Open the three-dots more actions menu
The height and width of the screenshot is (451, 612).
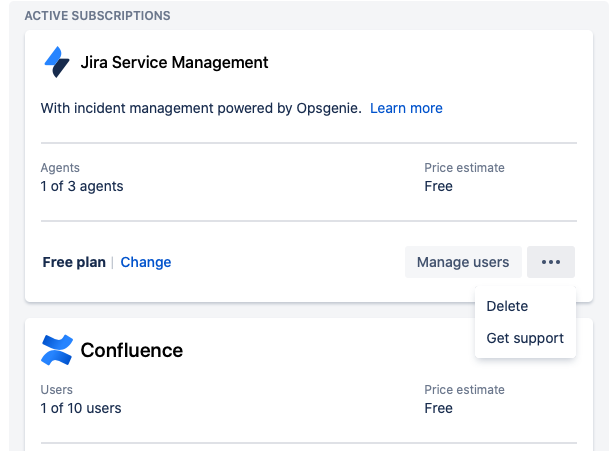(x=551, y=262)
